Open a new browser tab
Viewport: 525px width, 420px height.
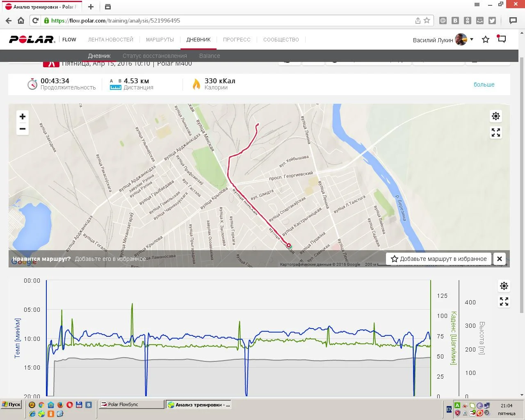(91, 7)
